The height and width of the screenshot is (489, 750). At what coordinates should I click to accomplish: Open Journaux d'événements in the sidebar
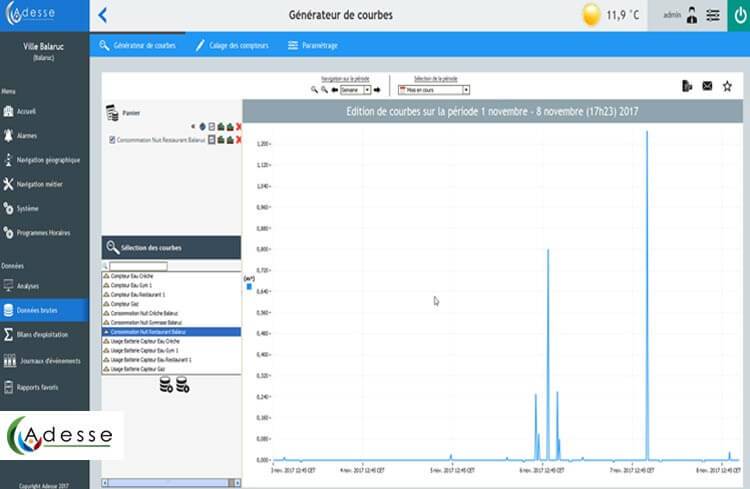click(44, 361)
